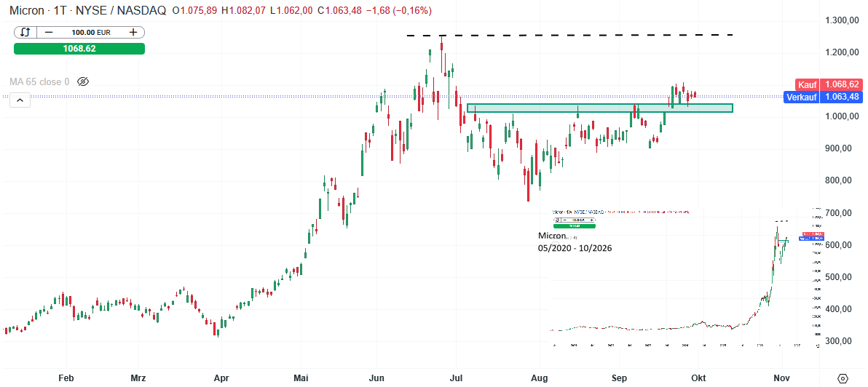Increase order quantity with plus button

133,32
